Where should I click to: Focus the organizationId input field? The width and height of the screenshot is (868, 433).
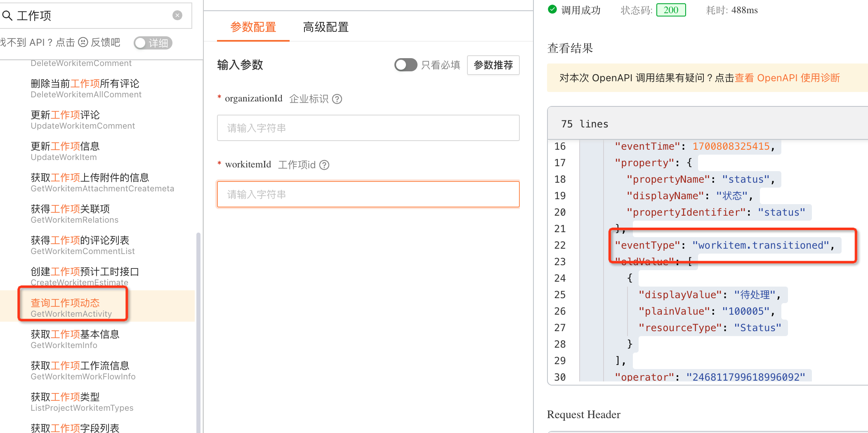point(368,128)
